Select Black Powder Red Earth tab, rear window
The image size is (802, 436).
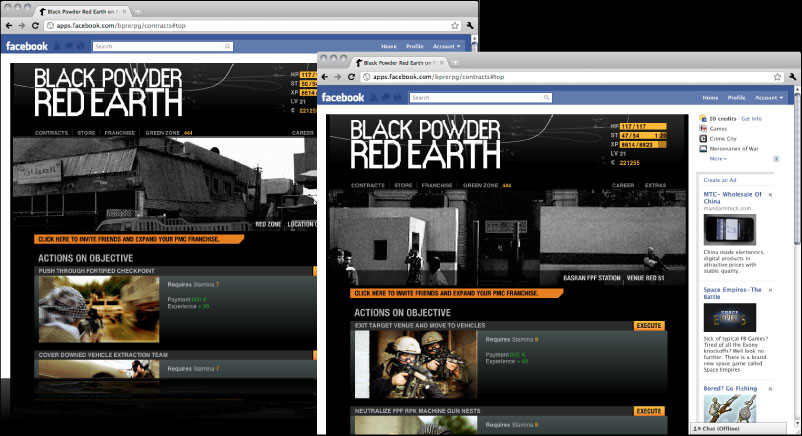[x=82, y=11]
